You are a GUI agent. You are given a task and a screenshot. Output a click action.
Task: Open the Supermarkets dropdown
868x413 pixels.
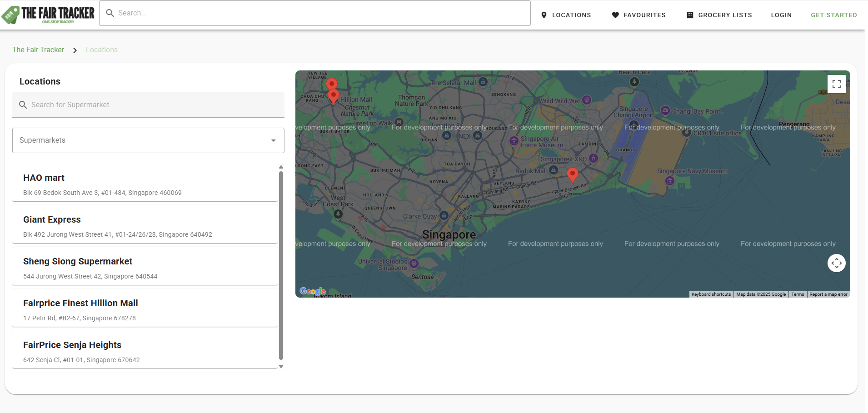tap(148, 140)
